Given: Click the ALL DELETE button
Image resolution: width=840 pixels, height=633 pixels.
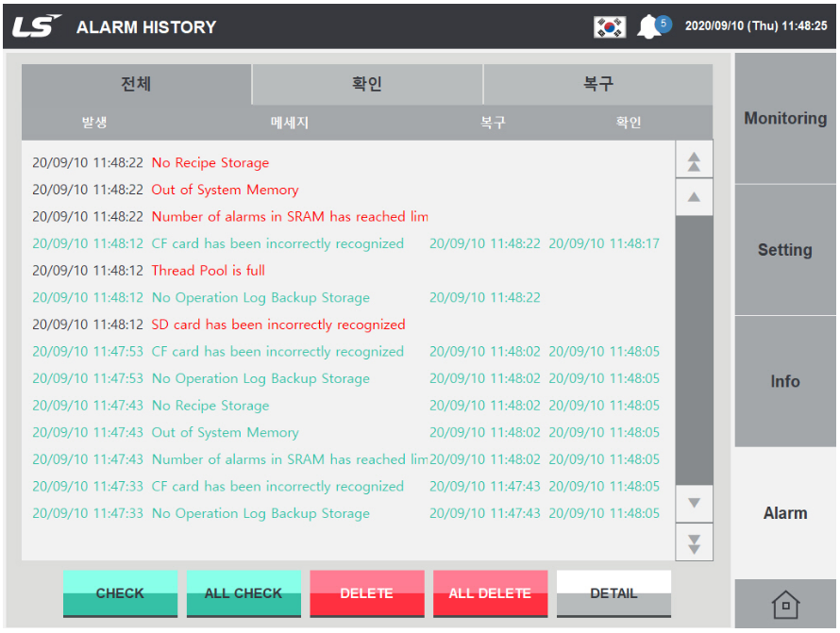Looking at the screenshot, I should coord(490,593).
